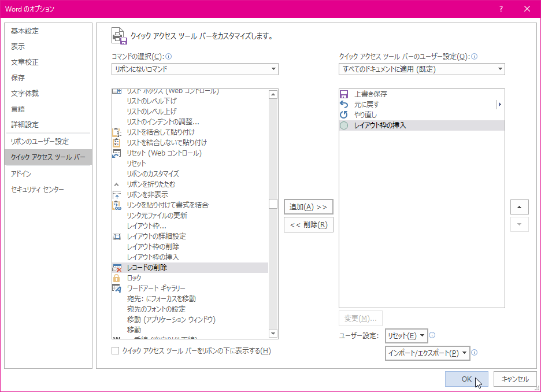Click the link paste icon beside リンクを貼り付けて書式を結合
Image resolution: width=541 pixels, height=392 pixels.
[117, 205]
